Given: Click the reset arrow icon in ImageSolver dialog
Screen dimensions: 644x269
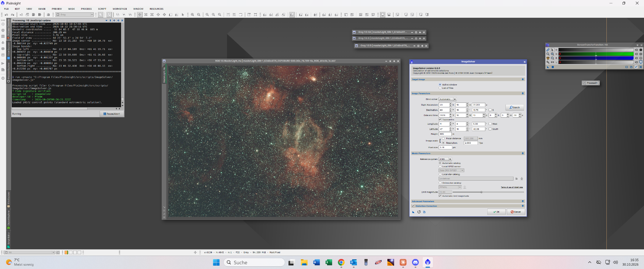Looking at the screenshot, I should point(419,212).
